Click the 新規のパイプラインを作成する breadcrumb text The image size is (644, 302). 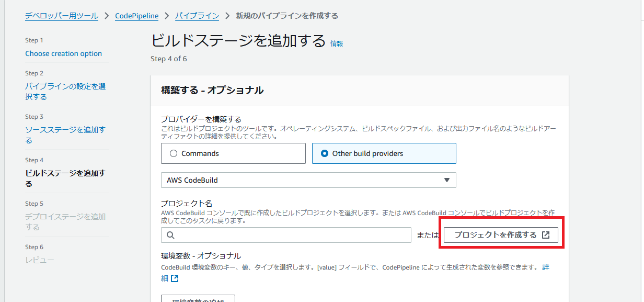pos(287,16)
